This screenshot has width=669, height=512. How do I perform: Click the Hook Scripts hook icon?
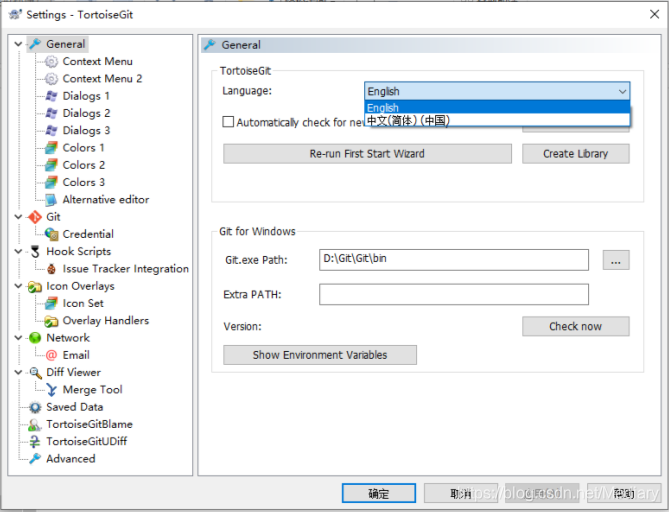tap(35, 251)
